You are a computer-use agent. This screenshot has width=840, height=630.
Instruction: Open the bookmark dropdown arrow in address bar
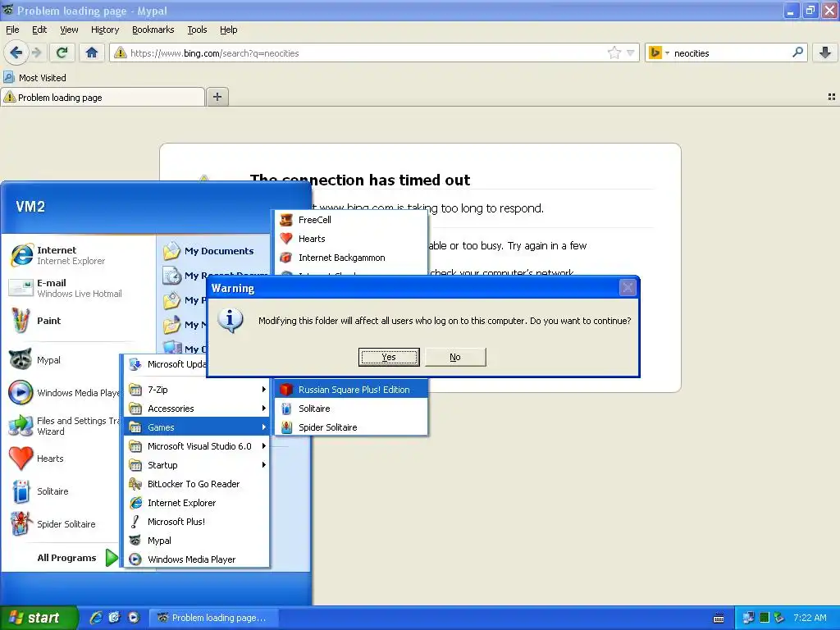coord(631,52)
